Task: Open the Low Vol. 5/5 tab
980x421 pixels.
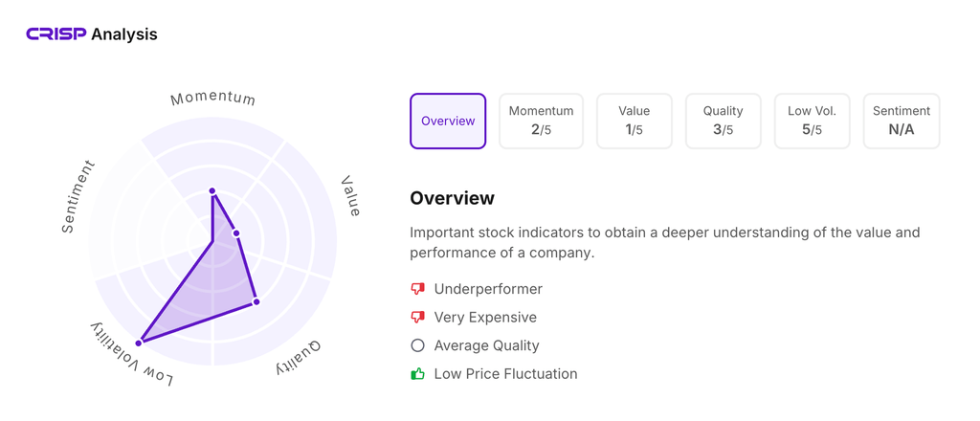Action: (812, 122)
